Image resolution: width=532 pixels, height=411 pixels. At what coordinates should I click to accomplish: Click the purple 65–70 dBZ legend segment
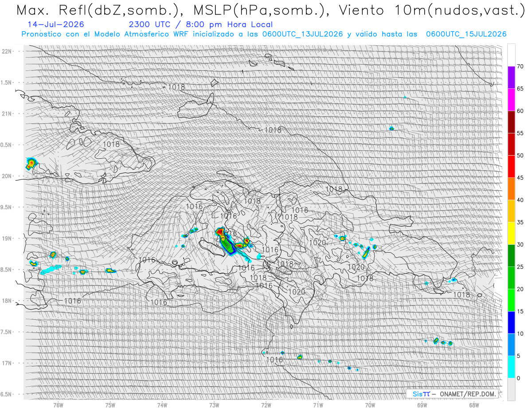click(x=511, y=78)
